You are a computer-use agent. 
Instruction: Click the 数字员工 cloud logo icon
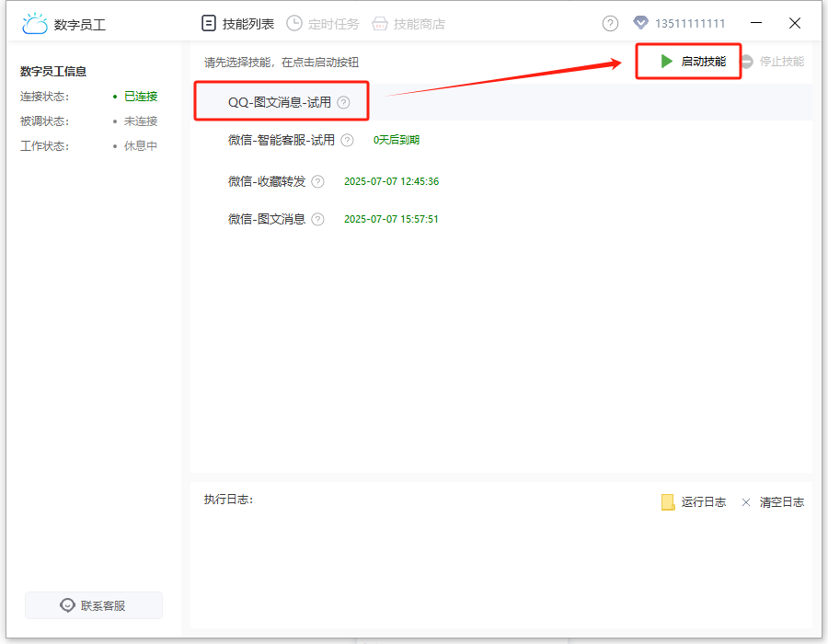coord(35,24)
